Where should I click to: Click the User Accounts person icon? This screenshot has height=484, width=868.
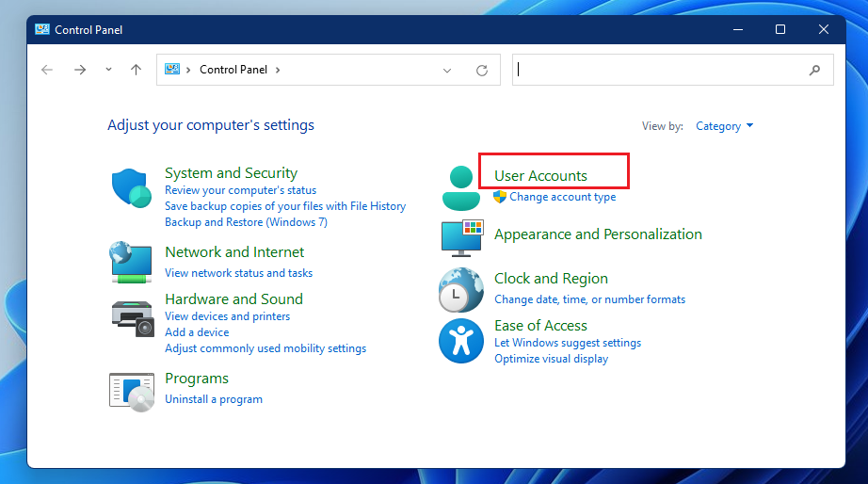pos(461,188)
